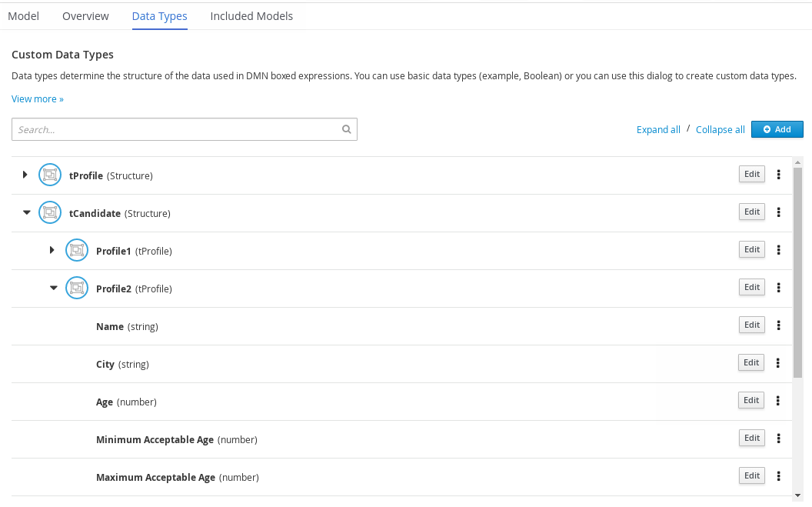This screenshot has width=812, height=507.
Task: Open the Included Models tab
Action: [251, 15]
